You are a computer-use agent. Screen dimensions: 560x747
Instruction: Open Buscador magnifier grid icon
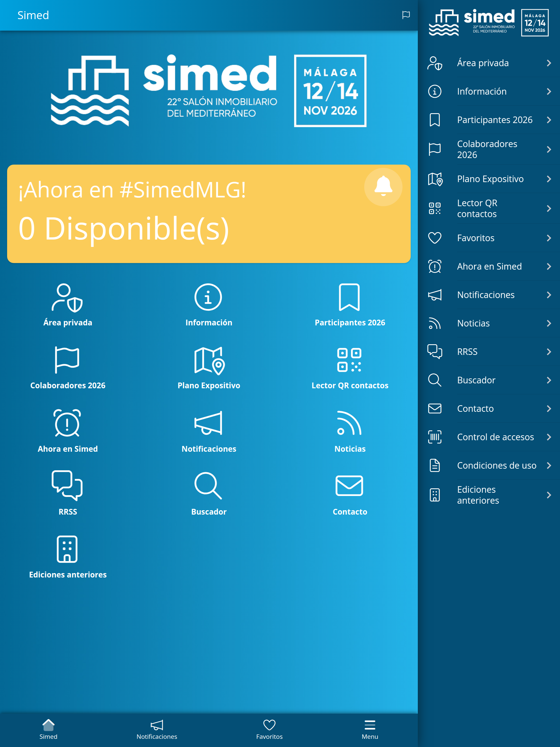click(x=208, y=486)
